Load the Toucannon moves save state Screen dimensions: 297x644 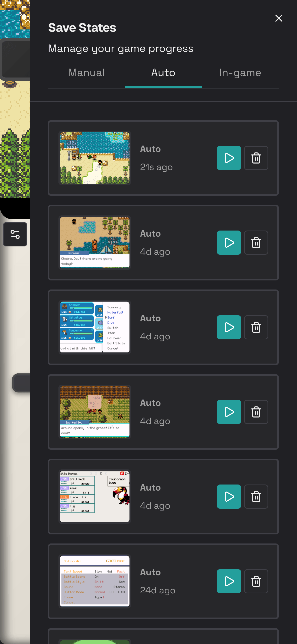229,497
